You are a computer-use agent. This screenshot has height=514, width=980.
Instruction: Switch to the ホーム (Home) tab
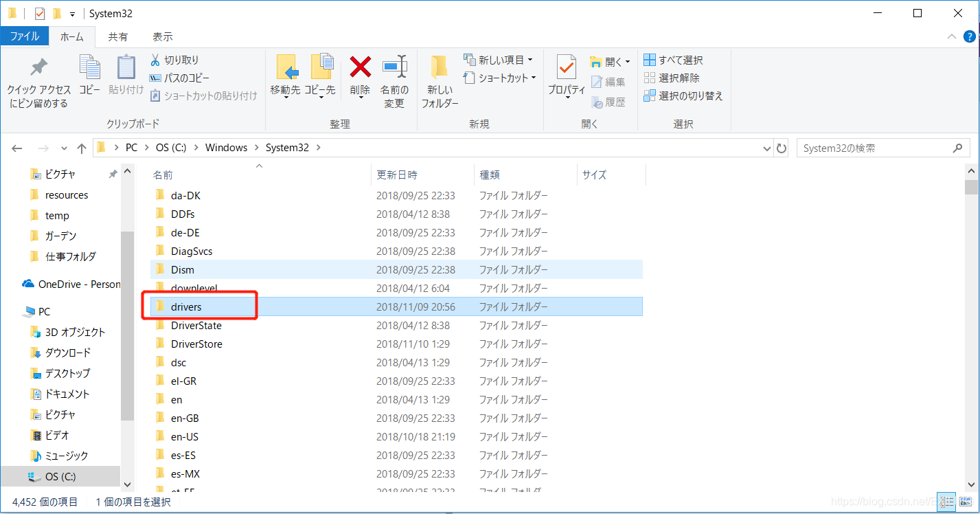point(71,36)
